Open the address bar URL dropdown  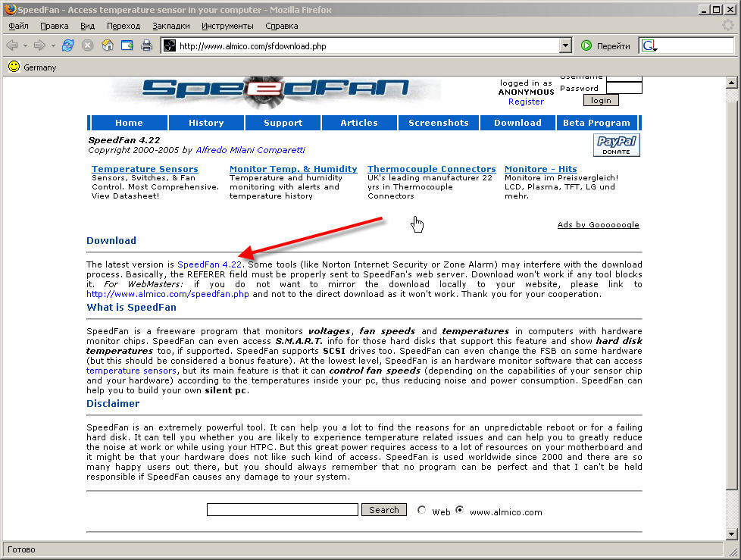565,45
